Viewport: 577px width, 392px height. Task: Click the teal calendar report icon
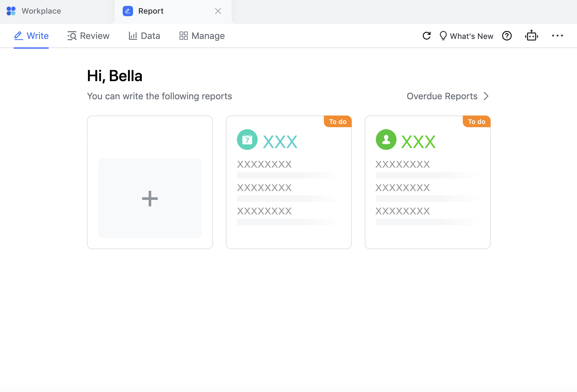[247, 140]
